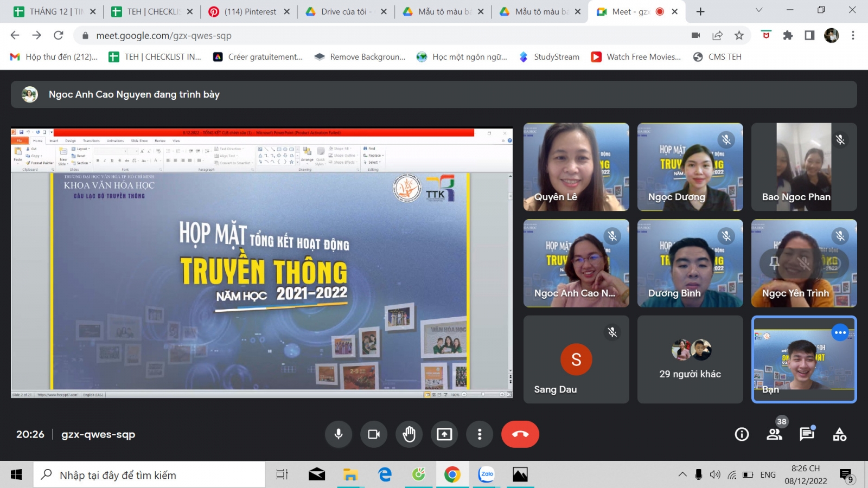Open the Créer gratuitement bookmark
This screenshot has width=868, height=488.
pyautogui.click(x=258, y=57)
